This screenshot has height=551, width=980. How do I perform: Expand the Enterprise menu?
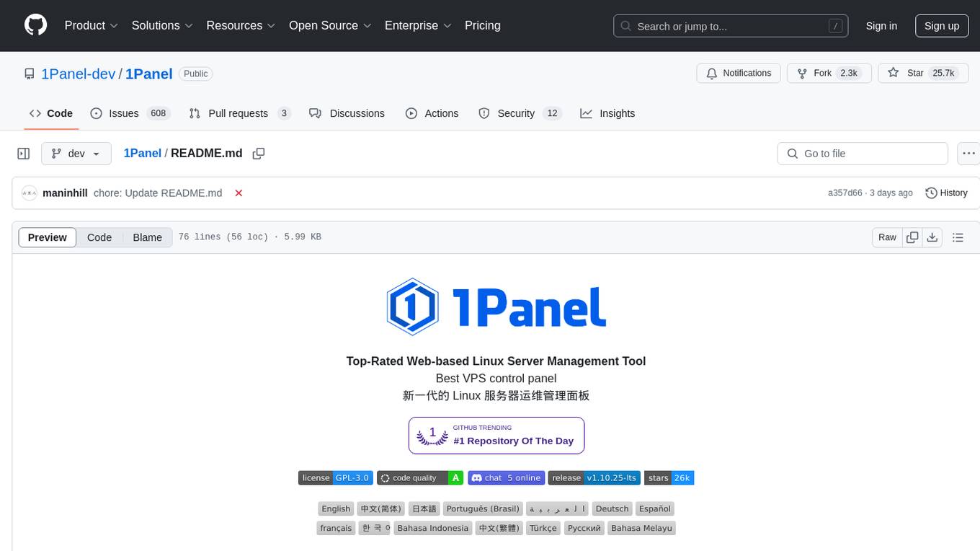click(418, 25)
